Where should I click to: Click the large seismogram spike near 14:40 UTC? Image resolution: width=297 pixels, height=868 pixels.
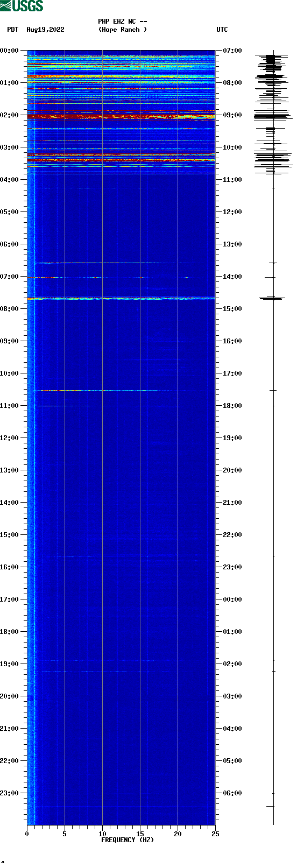272,298
